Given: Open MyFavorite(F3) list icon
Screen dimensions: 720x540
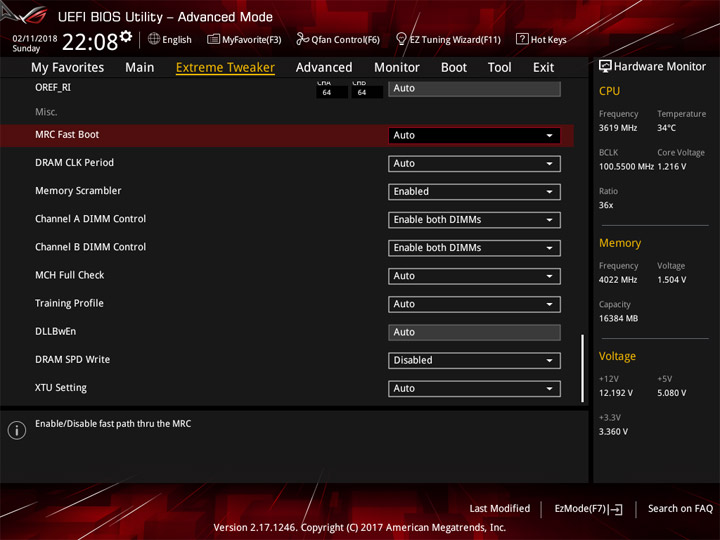Looking at the screenshot, I should click(x=213, y=39).
